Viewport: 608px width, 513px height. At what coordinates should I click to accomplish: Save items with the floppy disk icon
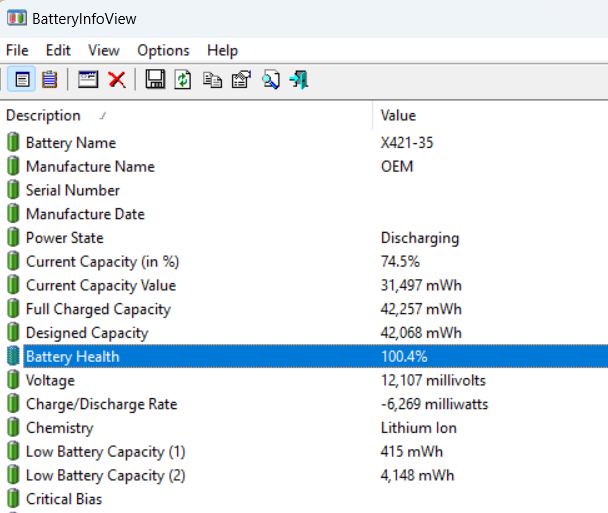tap(155, 79)
